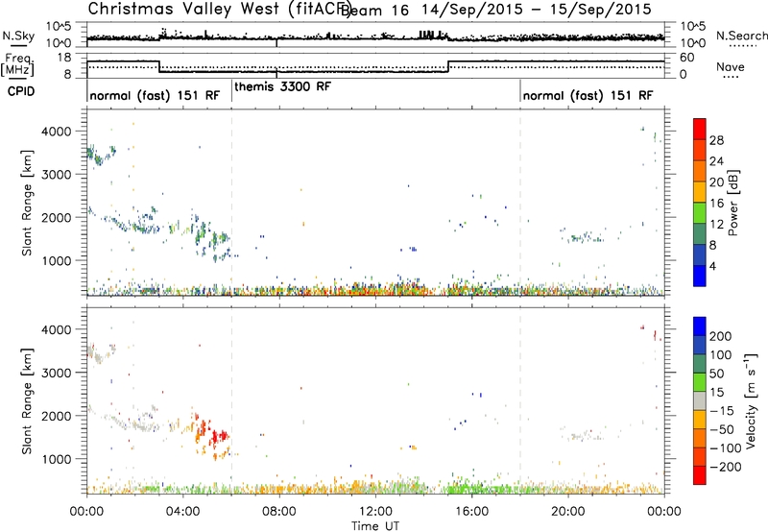Select the "CPID" row label
768x532 pixels.
[x=21, y=91]
